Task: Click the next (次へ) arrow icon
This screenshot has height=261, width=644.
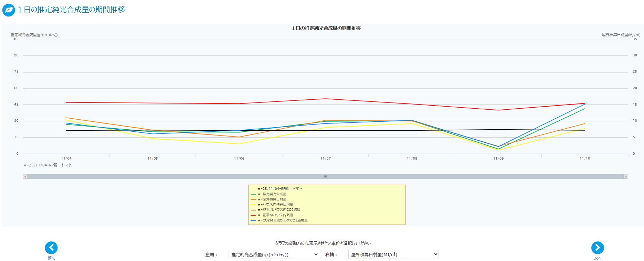Action: click(x=598, y=248)
